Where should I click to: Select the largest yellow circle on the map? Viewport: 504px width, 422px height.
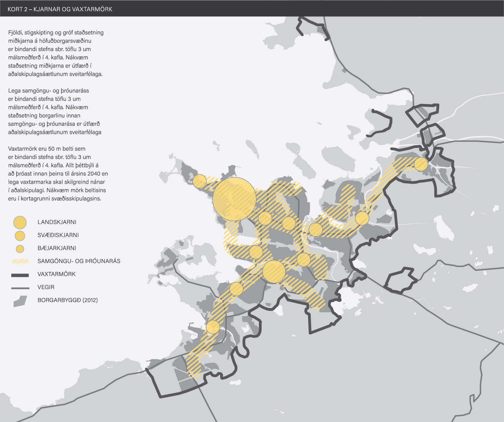click(234, 199)
